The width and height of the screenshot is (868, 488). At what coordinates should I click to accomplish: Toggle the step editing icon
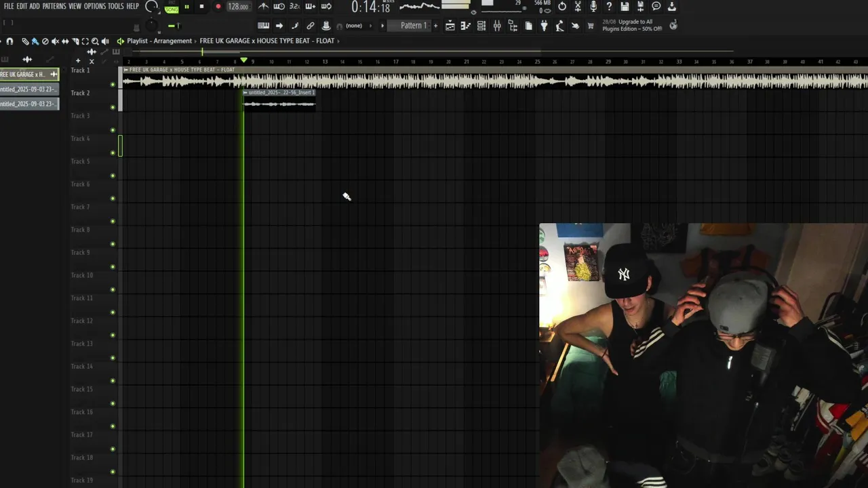(x=295, y=26)
